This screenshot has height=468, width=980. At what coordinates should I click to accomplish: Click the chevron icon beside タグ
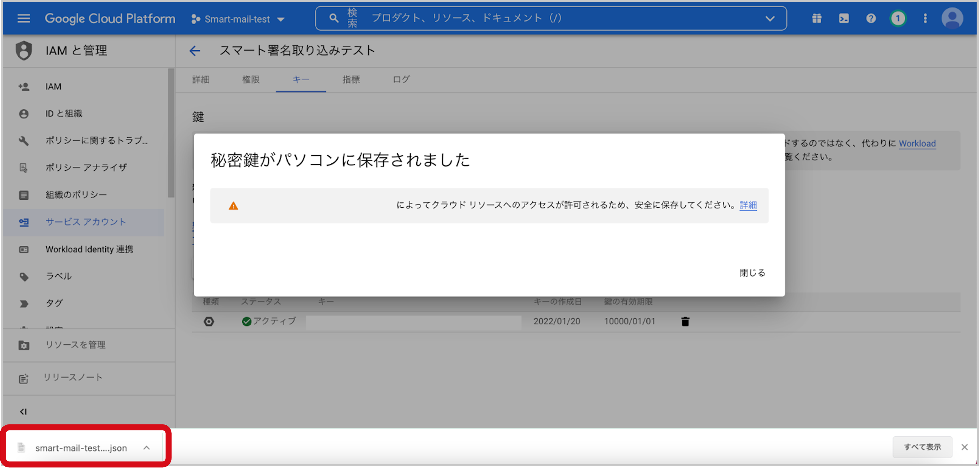click(24, 304)
